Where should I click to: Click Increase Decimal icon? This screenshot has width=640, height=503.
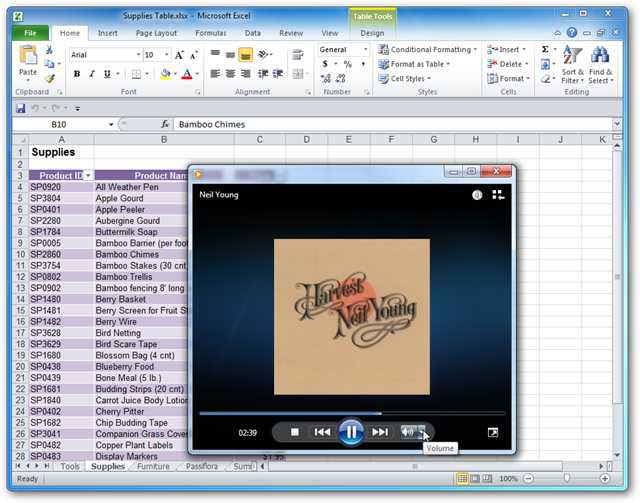pos(326,78)
